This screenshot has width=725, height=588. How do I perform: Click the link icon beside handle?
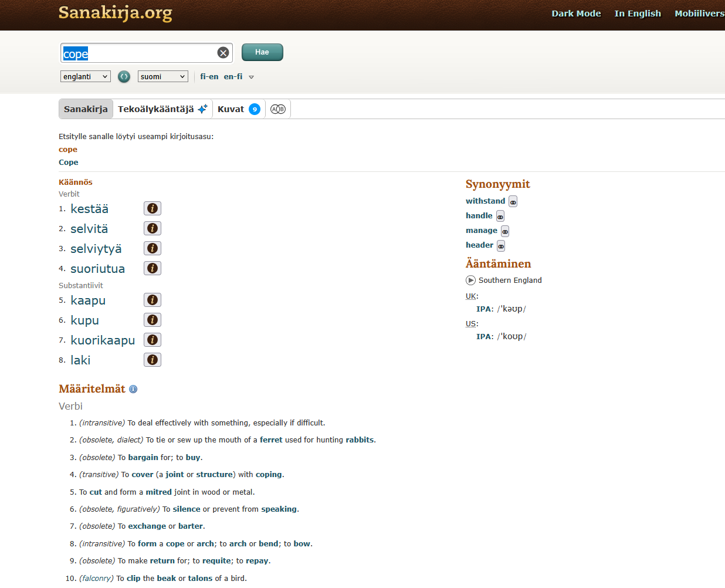pos(500,217)
